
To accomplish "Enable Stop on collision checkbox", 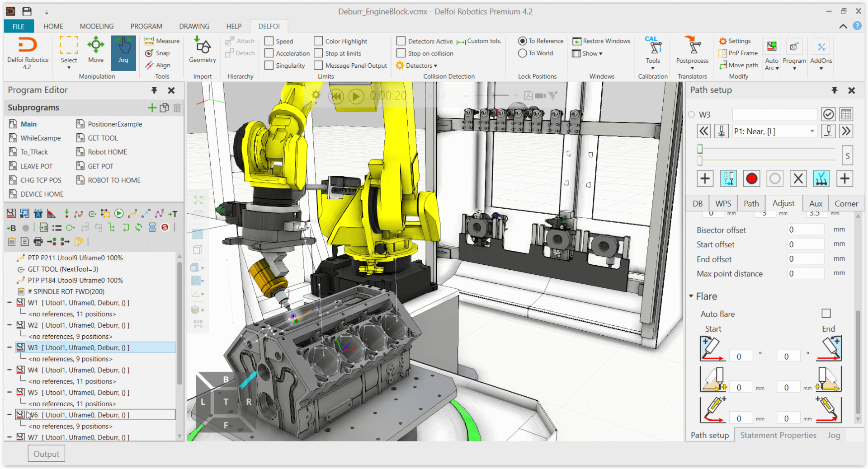I will click(x=401, y=53).
